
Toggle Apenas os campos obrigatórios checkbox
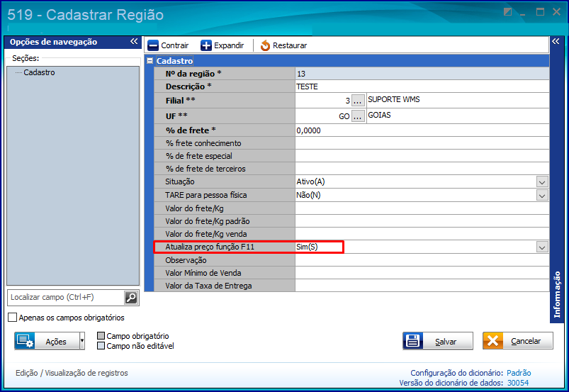(12, 318)
